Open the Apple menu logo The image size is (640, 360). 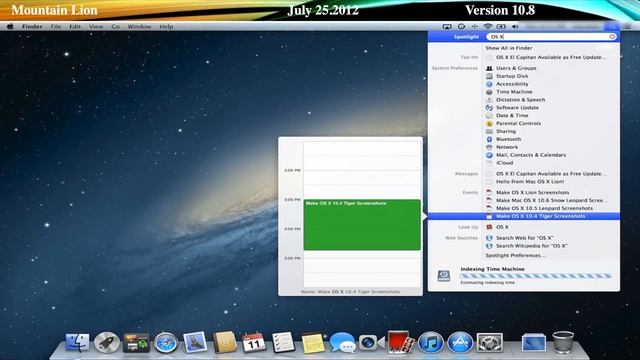click(11, 27)
